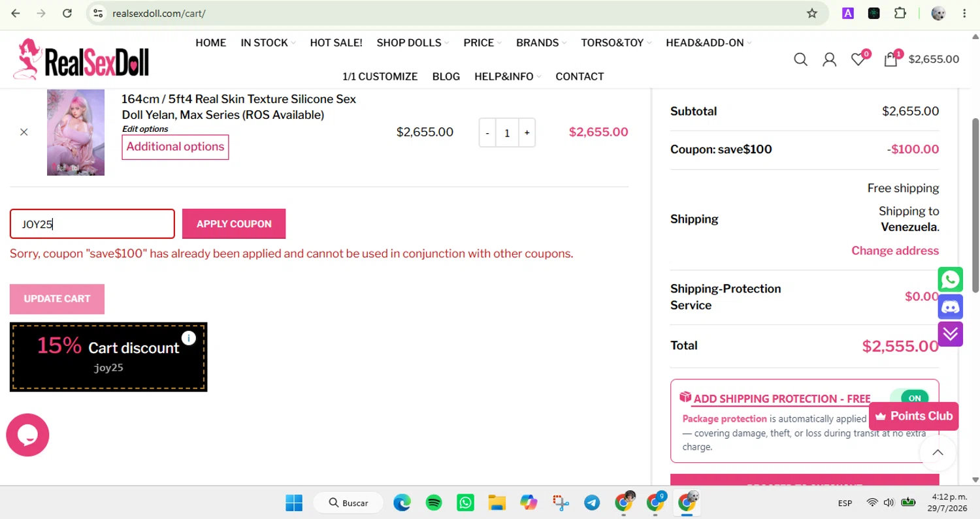
Task: Open the pink live chat bubble
Action: click(27, 435)
